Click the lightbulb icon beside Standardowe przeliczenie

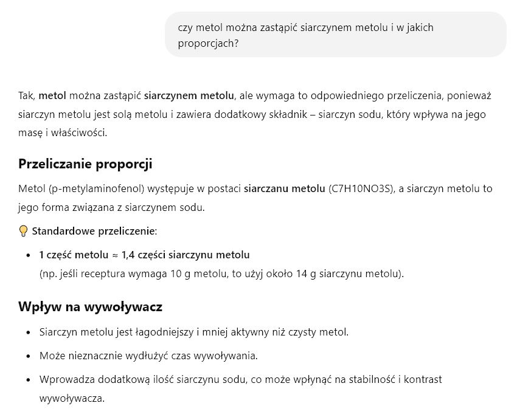[x=24, y=231]
